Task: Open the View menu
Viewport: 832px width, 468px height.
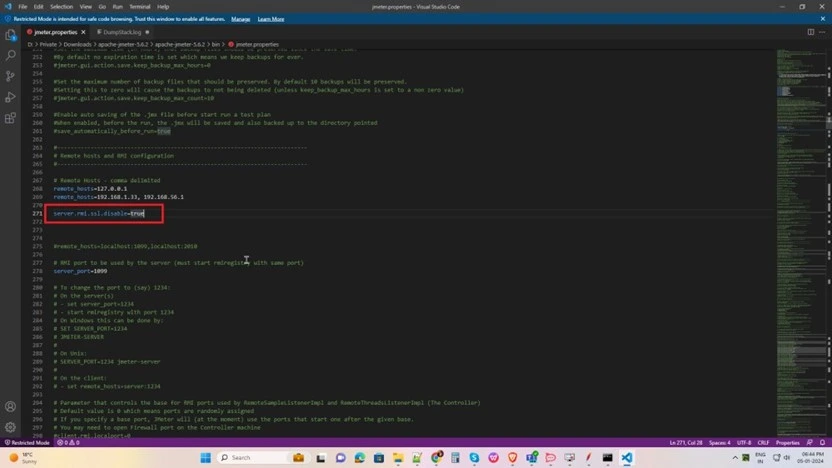Action: [x=85, y=7]
